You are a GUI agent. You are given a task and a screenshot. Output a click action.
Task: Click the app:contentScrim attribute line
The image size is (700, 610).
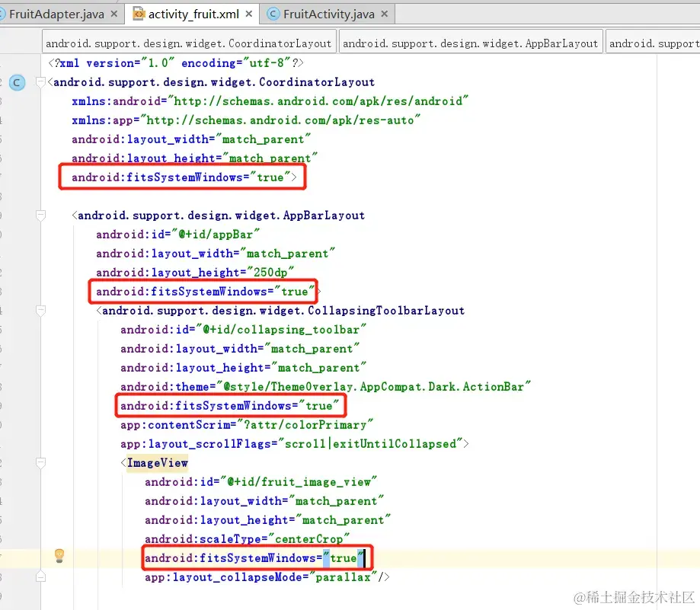(247, 425)
